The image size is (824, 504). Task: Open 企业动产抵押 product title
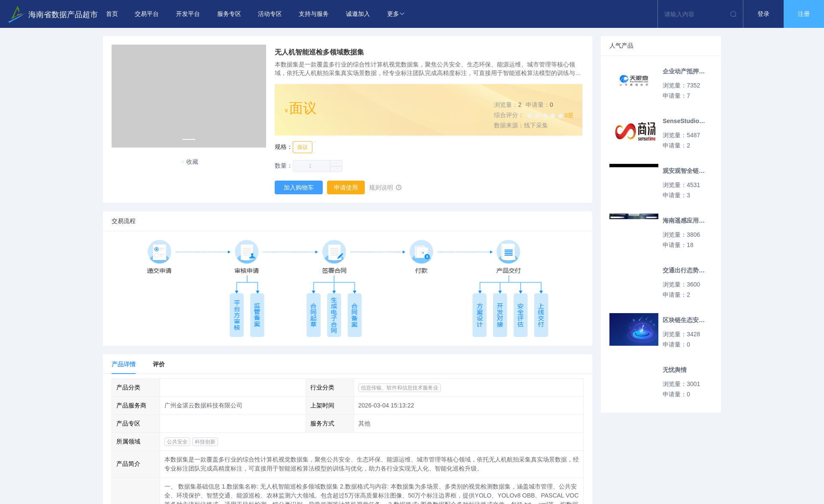pyautogui.click(x=684, y=71)
